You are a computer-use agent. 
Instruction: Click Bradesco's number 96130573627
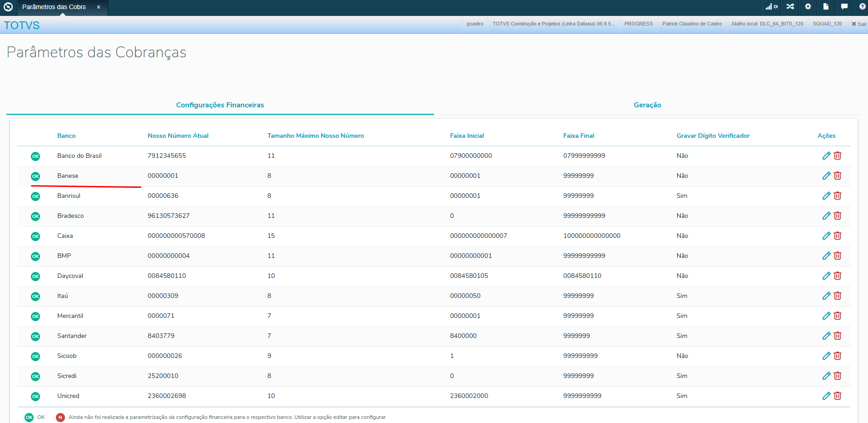tap(169, 216)
